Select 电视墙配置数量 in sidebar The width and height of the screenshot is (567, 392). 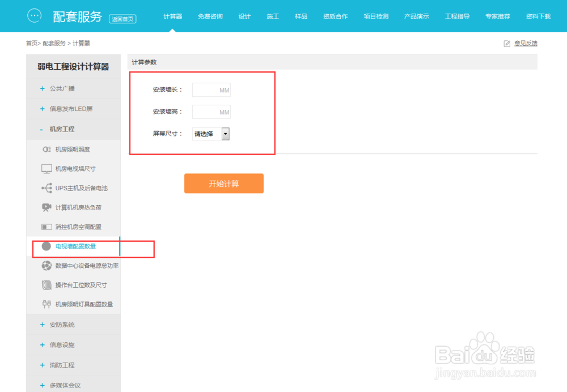point(75,246)
